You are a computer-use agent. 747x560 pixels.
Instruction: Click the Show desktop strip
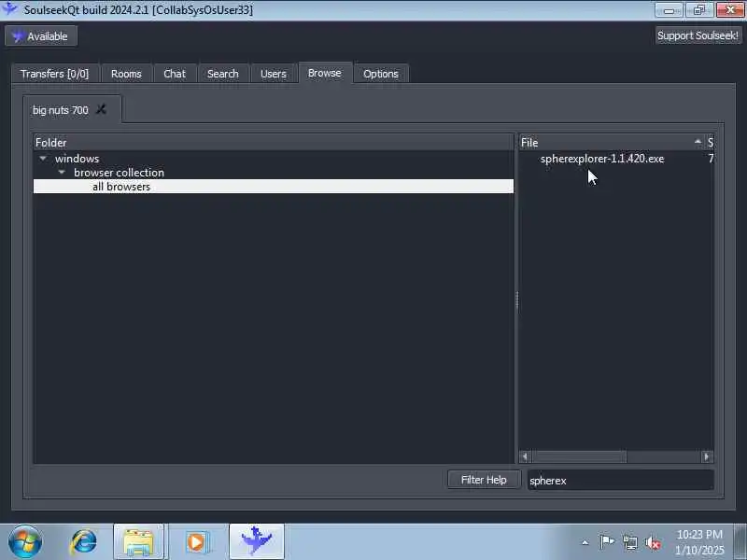coord(740,542)
